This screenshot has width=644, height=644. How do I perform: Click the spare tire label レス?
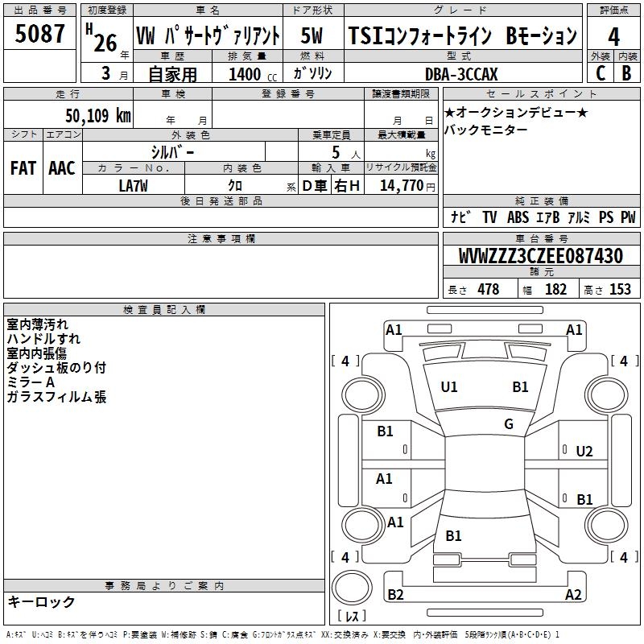tap(352, 616)
